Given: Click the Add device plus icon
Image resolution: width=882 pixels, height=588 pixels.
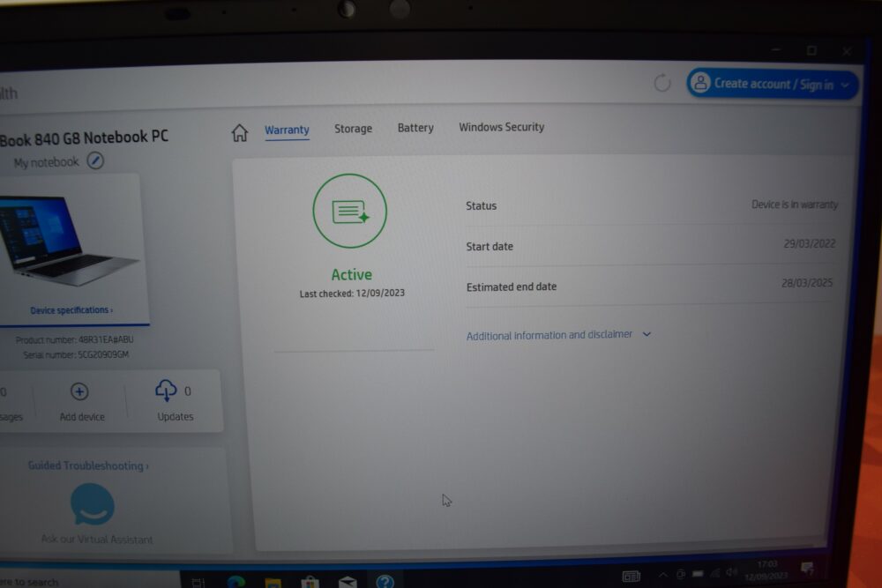Looking at the screenshot, I should 79,391.
